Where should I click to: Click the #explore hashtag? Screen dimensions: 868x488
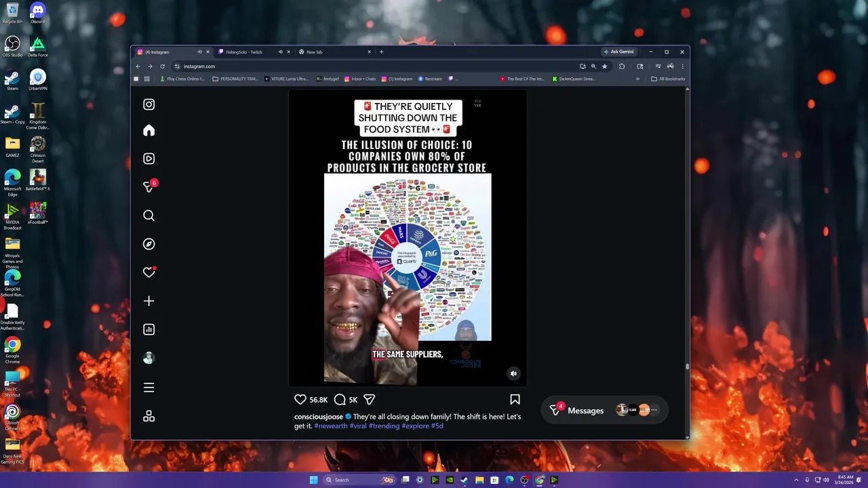[415, 426]
